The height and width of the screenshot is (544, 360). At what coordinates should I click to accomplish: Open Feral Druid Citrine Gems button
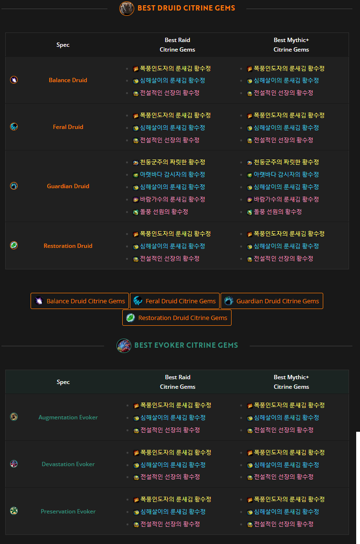(x=175, y=301)
